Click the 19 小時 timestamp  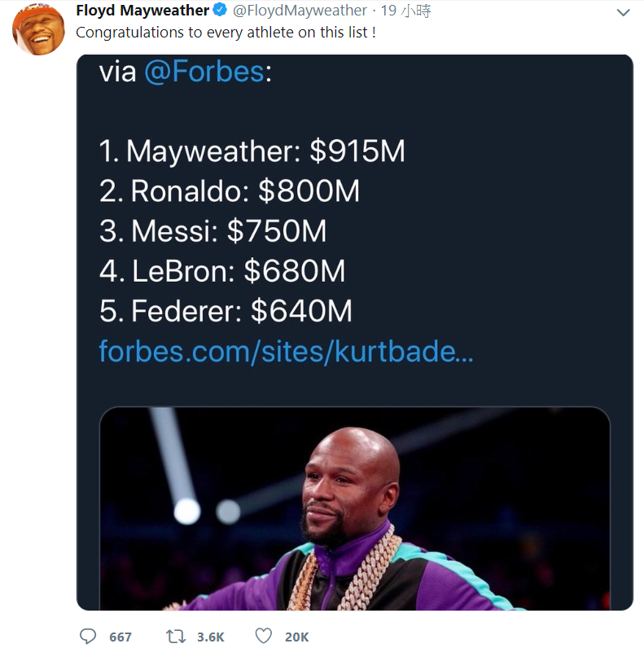pos(406,11)
